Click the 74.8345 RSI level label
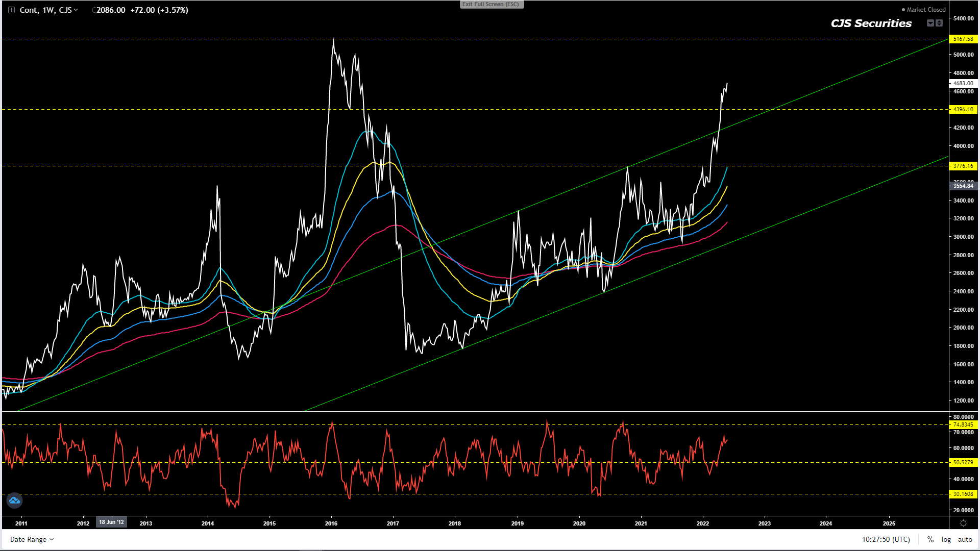This screenshot has height=551, width=980. coord(963,424)
